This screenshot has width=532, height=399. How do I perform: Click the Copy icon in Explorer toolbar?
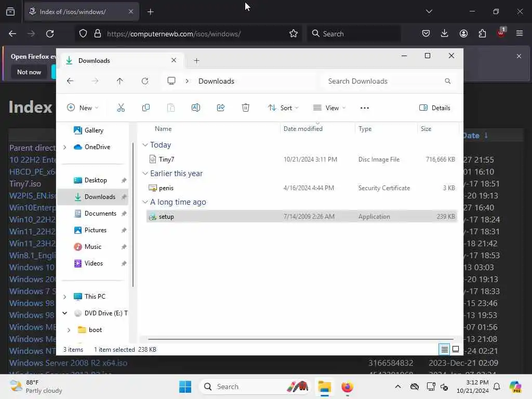(x=146, y=108)
